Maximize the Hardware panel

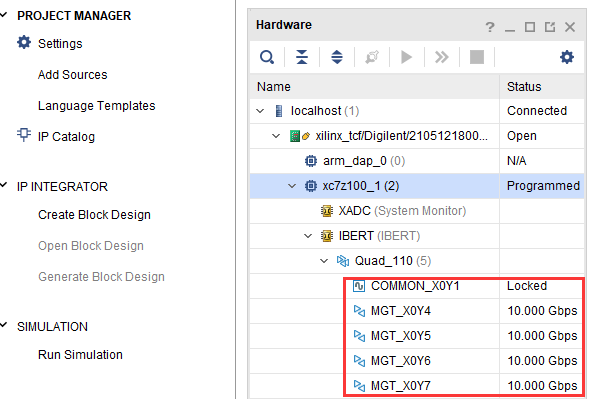pos(530,27)
